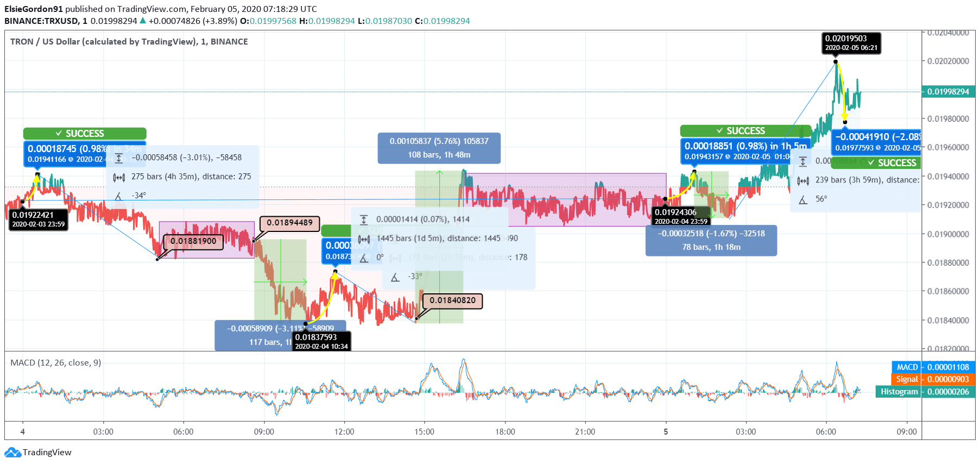Click the 0.01900000 price axis label
The width and height of the screenshot is (980, 465).
coord(948,234)
